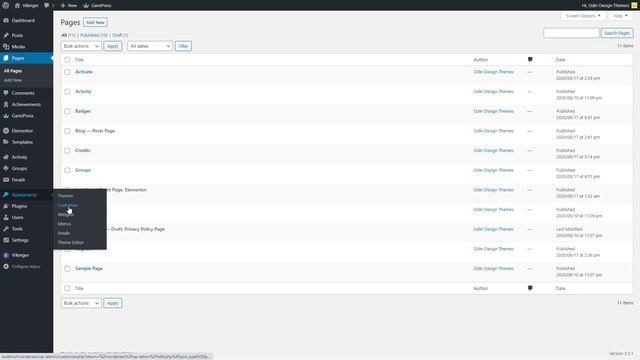Open the Achievements icon in sidebar
The image size is (640, 360).
tap(6, 104)
